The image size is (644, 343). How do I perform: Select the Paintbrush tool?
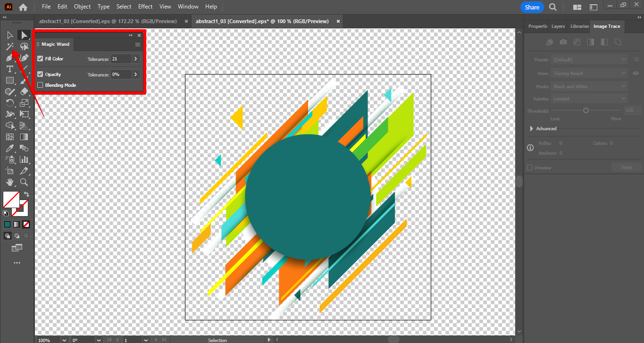coord(24,80)
